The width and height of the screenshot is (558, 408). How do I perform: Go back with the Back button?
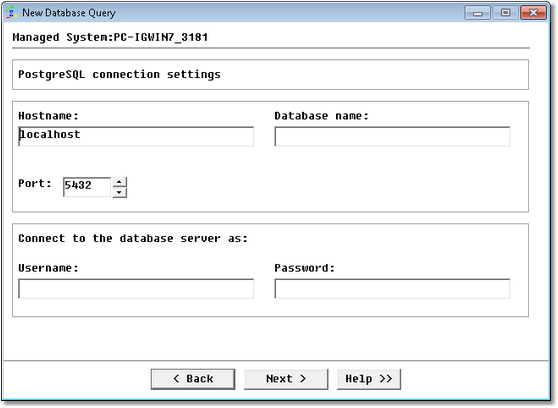pos(193,379)
